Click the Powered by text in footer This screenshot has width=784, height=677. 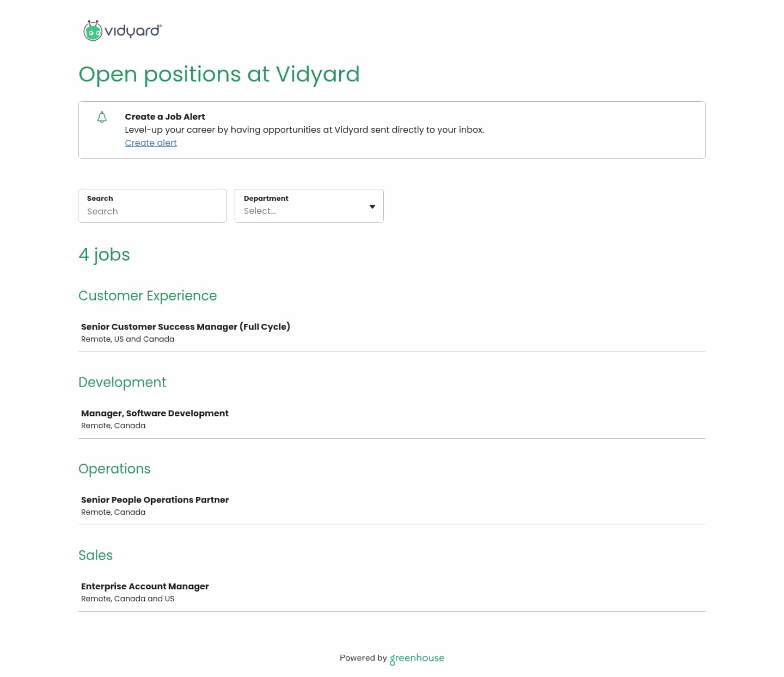click(x=363, y=657)
